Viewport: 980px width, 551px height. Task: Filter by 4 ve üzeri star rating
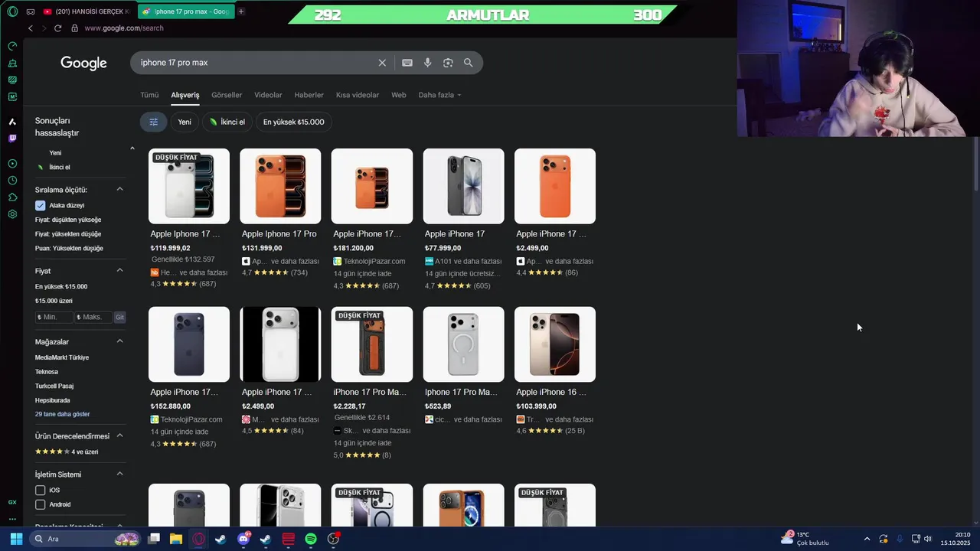(67, 452)
